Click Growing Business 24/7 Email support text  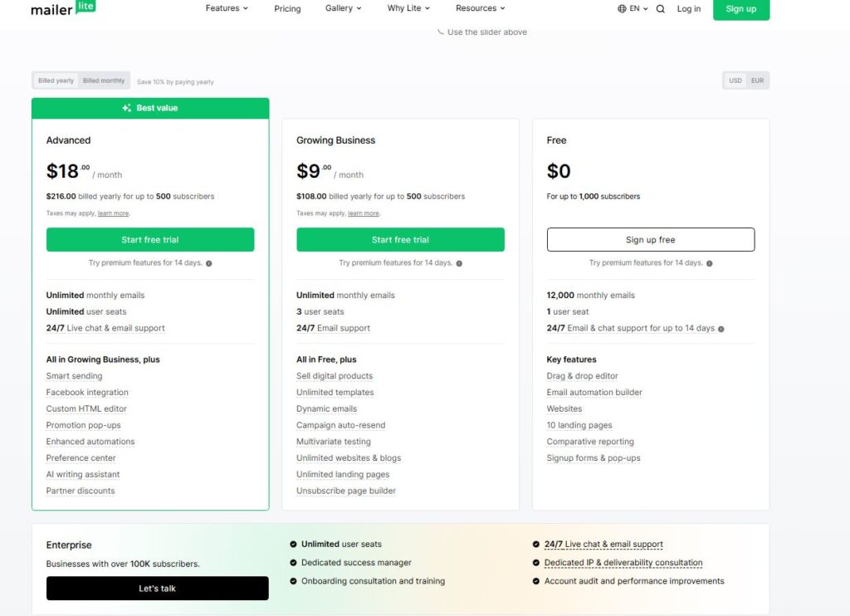pos(334,328)
